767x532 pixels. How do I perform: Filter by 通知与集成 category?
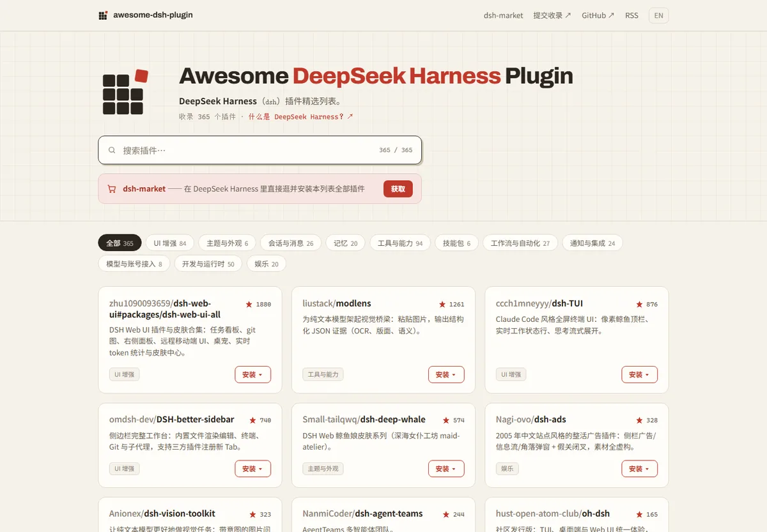point(593,243)
